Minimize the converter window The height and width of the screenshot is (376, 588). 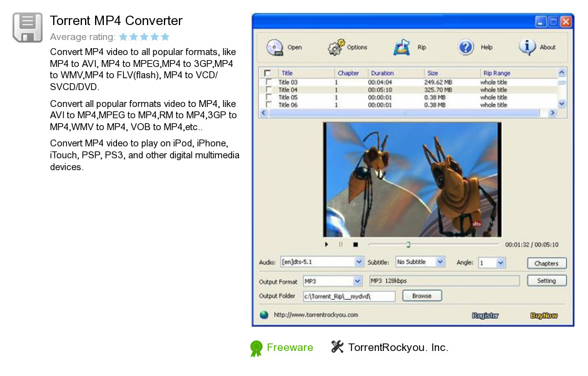(x=540, y=22)
